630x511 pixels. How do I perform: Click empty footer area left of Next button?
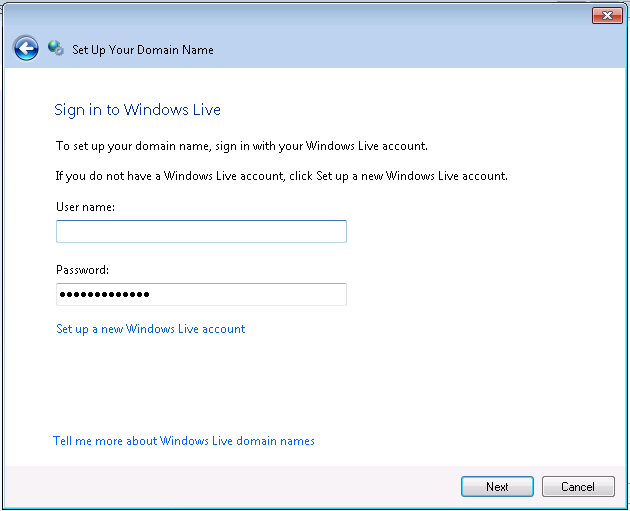[x=250, y=487]
